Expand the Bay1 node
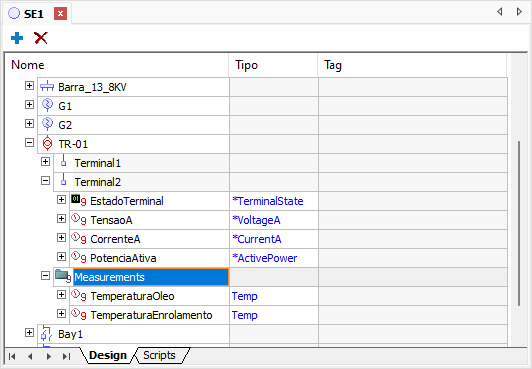The width and height of the screenshot is (532, 369). click(30, 332)
